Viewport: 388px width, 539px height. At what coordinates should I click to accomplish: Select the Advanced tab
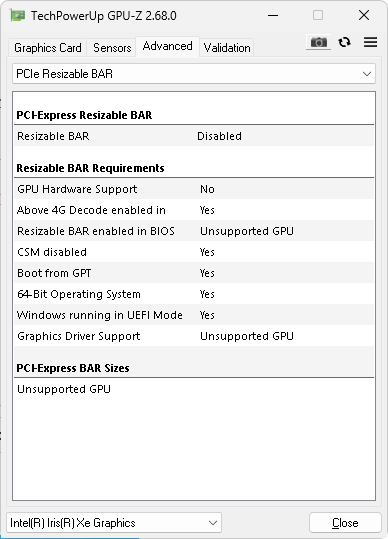[167, 46]
